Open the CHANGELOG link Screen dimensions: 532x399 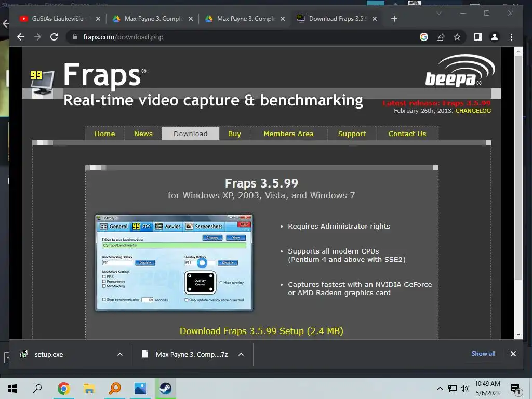coord(473,111)
